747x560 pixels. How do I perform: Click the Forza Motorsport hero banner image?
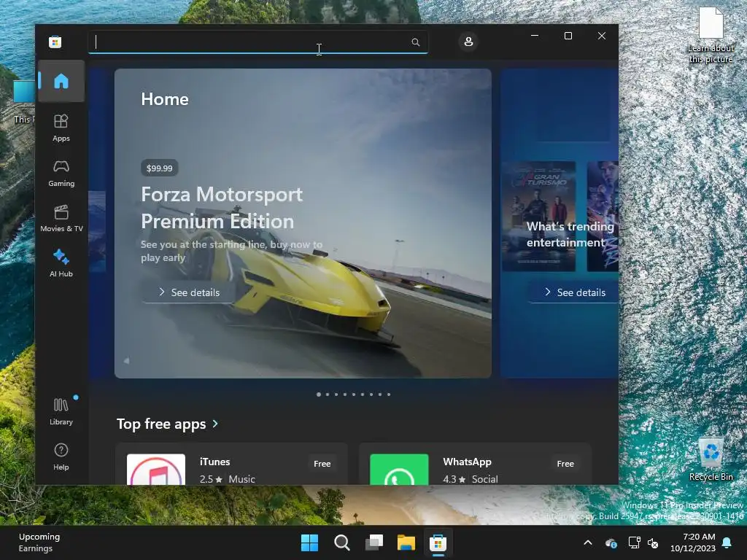[303, 223]
